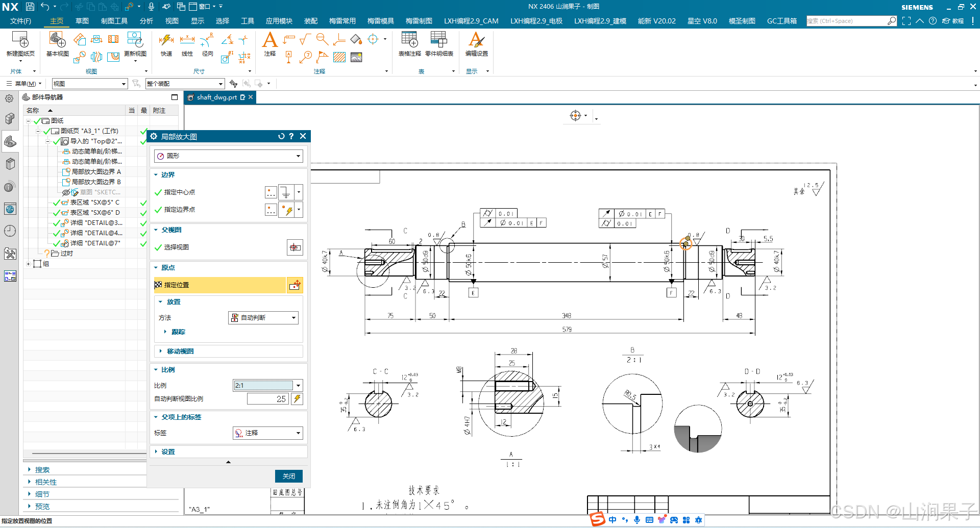Switch to the 装配 ribbon tab
The height and width of the screenshot is (528, 980).
pos(310,21)
